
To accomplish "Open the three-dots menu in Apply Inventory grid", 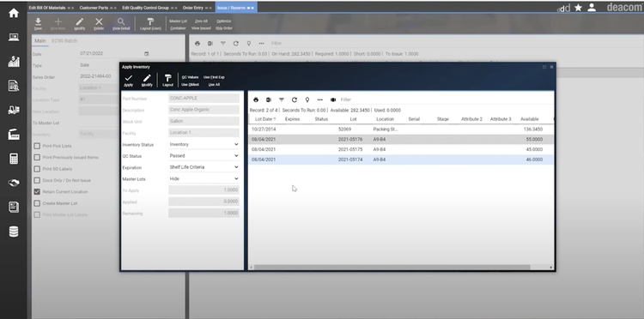I will (x=320, y=99).
